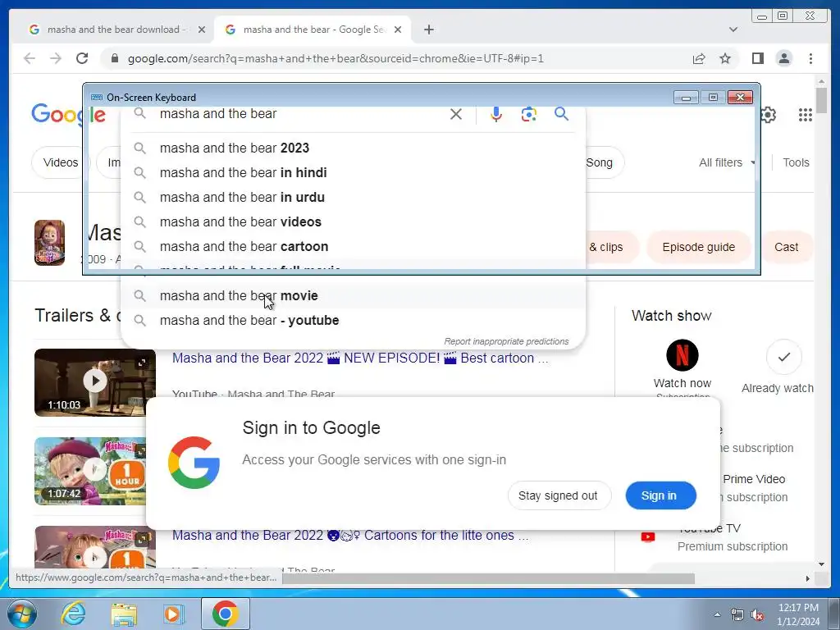Search by image with Lens icon

pyautogui.click(x=529, y=114)
